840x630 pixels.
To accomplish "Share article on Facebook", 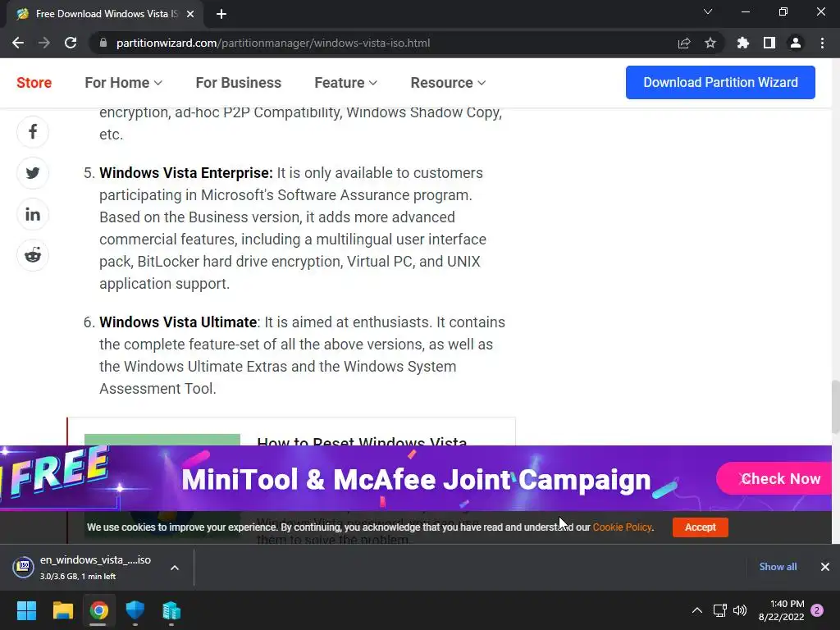I will [x=33, y=132].
